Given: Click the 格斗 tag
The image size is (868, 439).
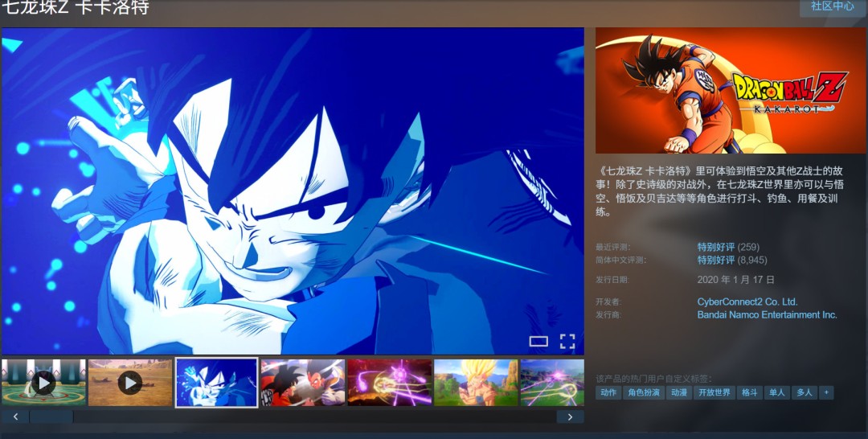Looking at the screenshot, I should [x=749, y=392].
